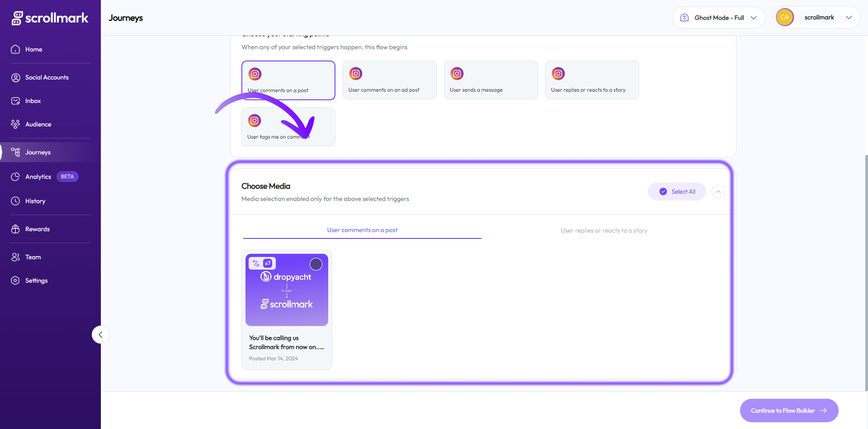The image size is (868, 429).
Task: Click Continue to Flow Builder button
Action: pyautogui.click(x=789, y=410)
